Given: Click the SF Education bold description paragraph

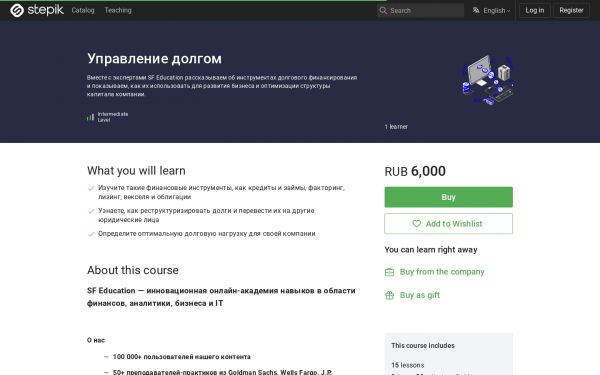Looking at the screenshot, I should coord(221,297).
